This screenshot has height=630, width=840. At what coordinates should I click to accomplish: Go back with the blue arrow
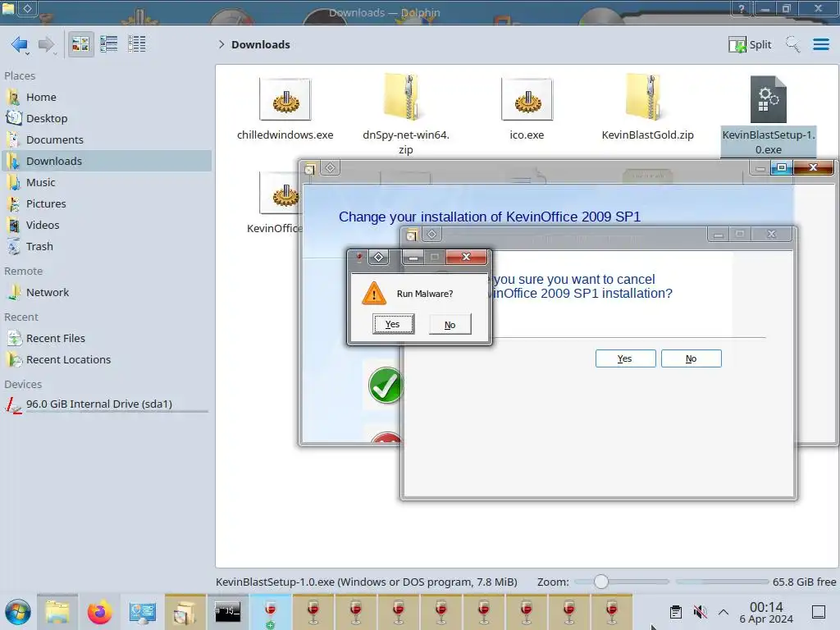(x=20, y=44)
